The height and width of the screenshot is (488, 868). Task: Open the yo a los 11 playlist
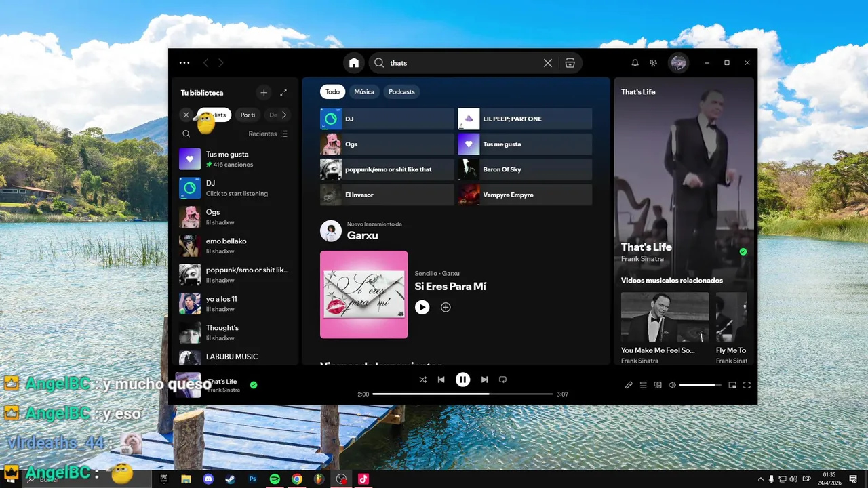pyautogui.click(x=234, y=304)
